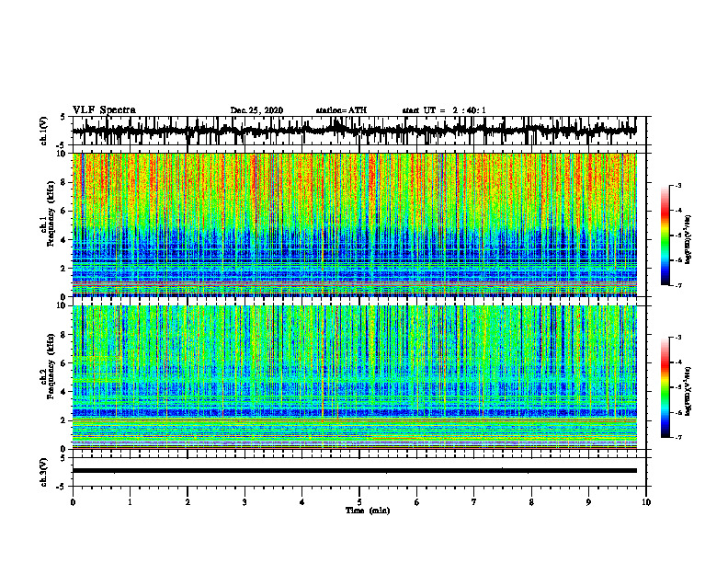728x563 pixels.
Task: Click the "7" tick on time axis
Action: [x=474, y=502]
